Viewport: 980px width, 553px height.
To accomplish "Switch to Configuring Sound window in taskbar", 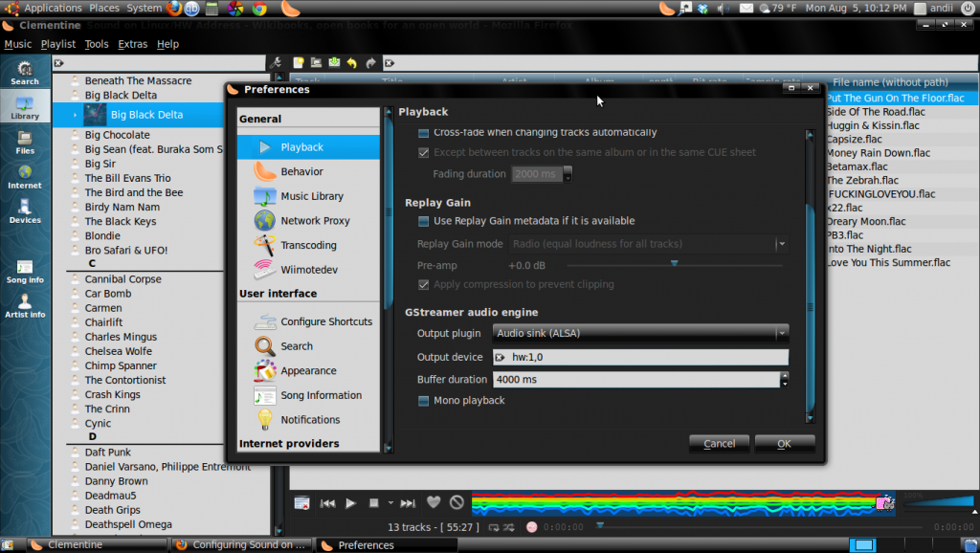I will pyautogui.click(x=242, y=545).
